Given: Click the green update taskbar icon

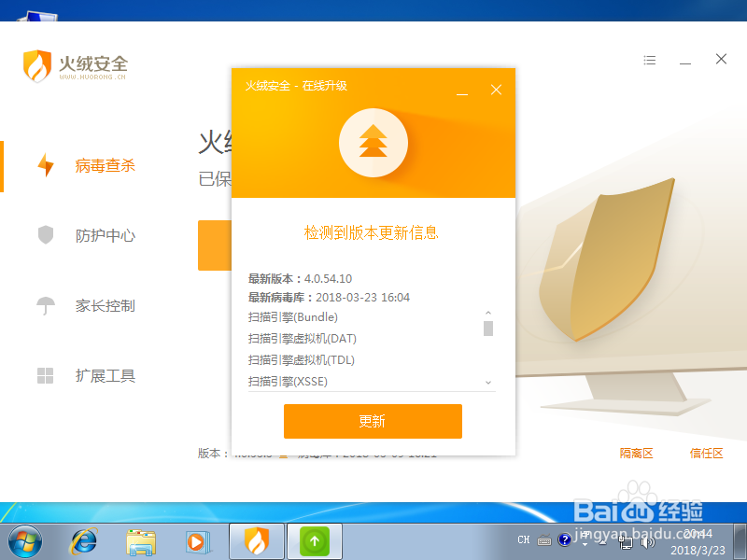Looking at the screenshot, I should coord(313,541).
